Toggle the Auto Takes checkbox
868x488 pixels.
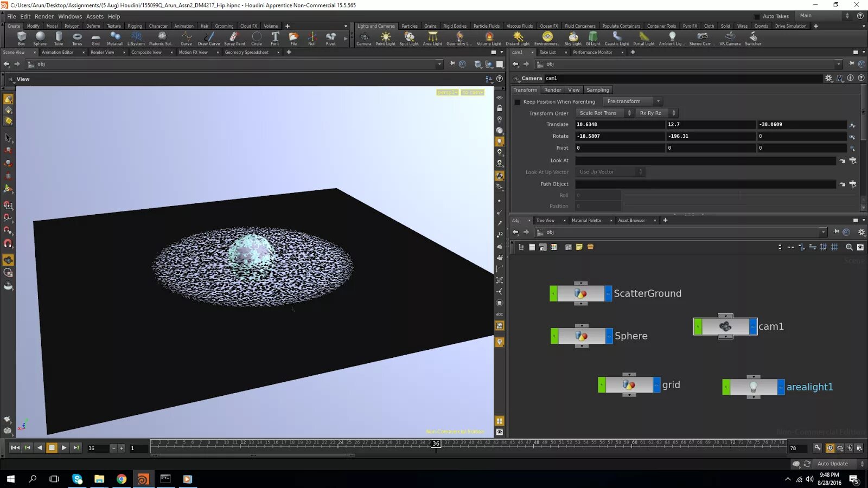click(x=757, y=16)
